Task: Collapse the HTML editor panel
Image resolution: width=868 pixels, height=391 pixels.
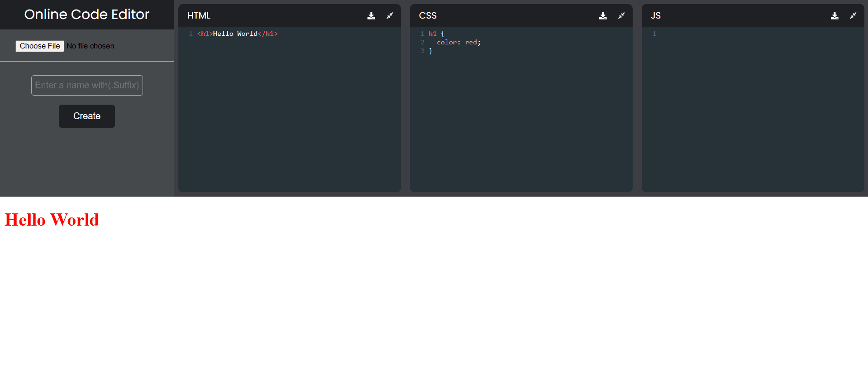Action: tap(390, 16)
